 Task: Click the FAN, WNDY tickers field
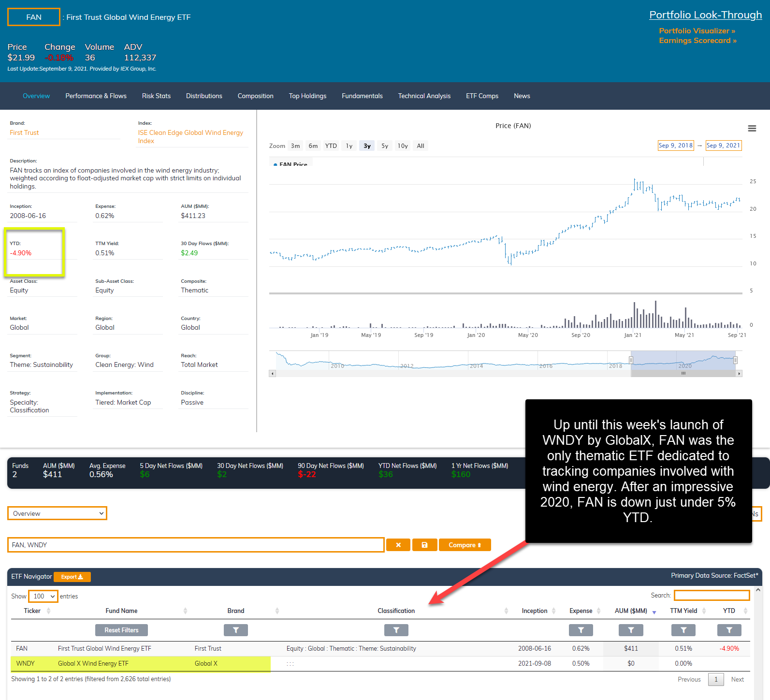pyautogui.click(x=196, y=545)
